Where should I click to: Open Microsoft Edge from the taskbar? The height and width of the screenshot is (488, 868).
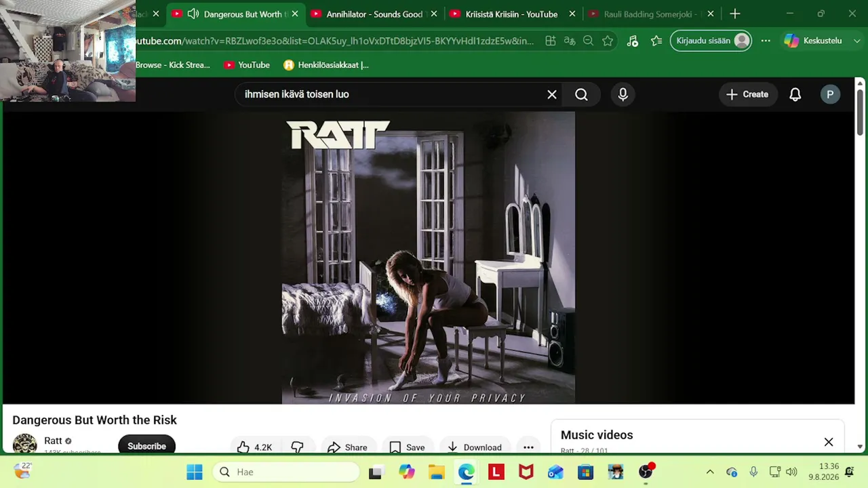pyautogui.click(x=466, y=472)
